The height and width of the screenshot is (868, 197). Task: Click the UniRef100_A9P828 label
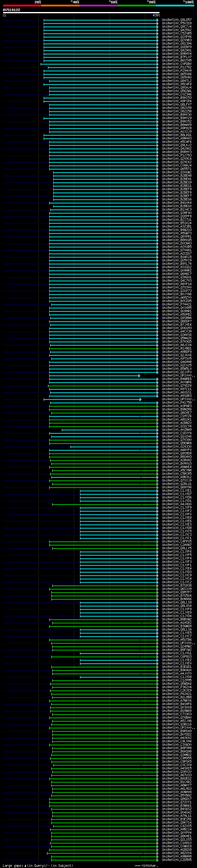tap(177, 128)
